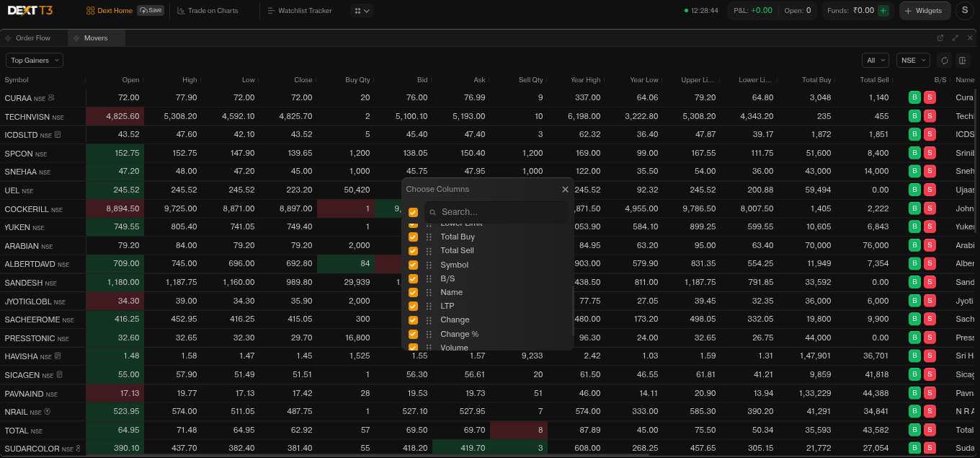Uncheck the LTP column checkbox
The width and height of the screenshot is (980, 458).
pos(413,306)
